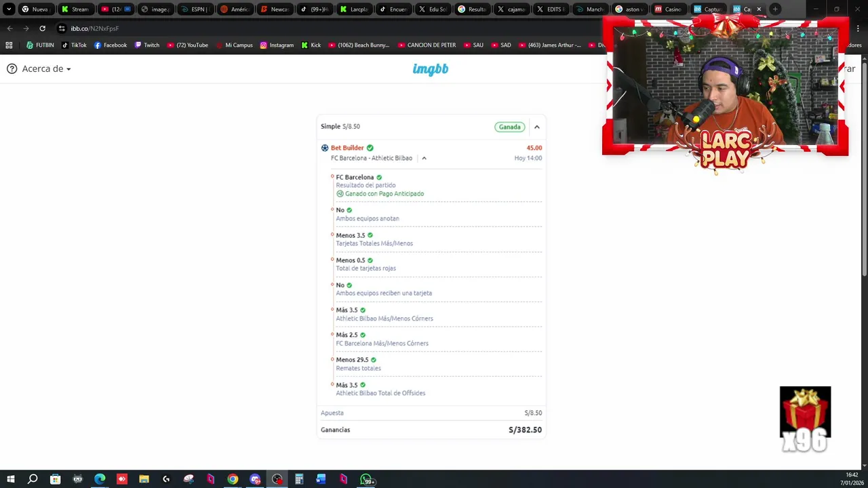Open the SAD bookmark

500,45
